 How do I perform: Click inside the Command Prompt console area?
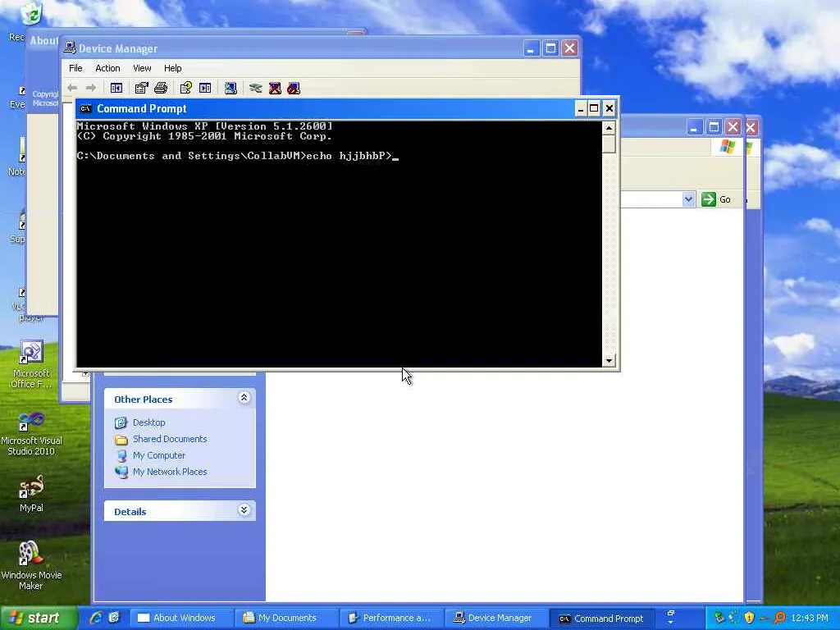tap(339, 244)
